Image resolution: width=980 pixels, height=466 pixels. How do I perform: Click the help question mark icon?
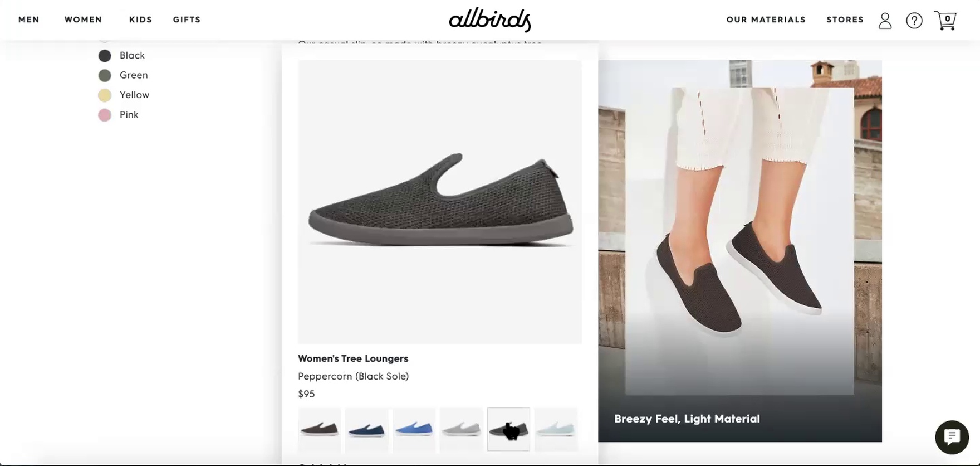[914, 21]
